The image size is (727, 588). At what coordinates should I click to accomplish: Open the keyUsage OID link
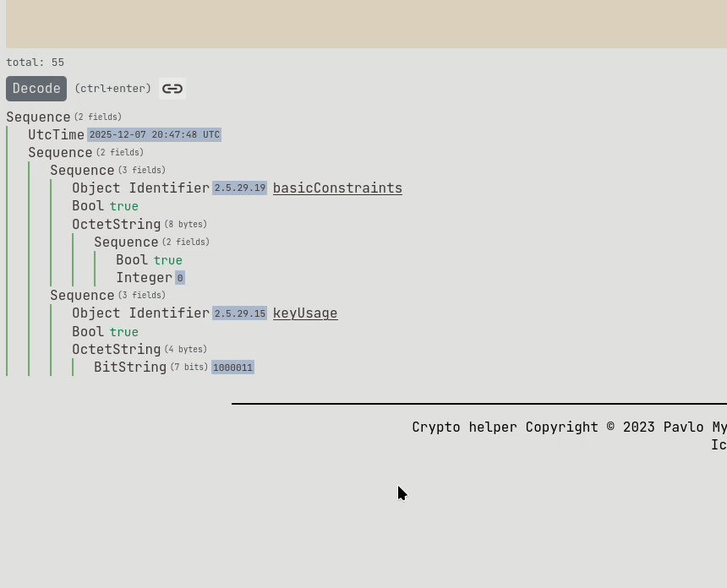tap(305, 313)
